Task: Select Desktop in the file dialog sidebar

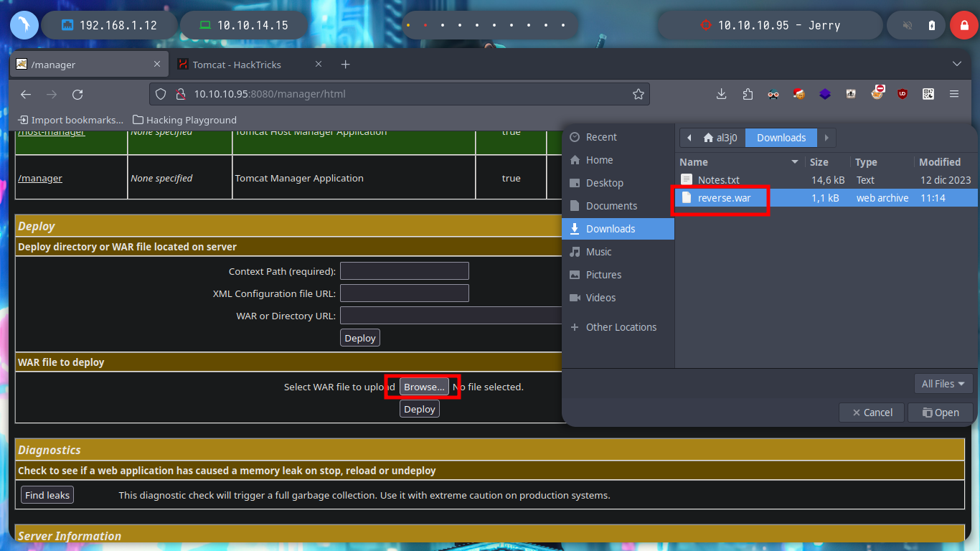Action: pyautogui.click(x=618, y=183)
